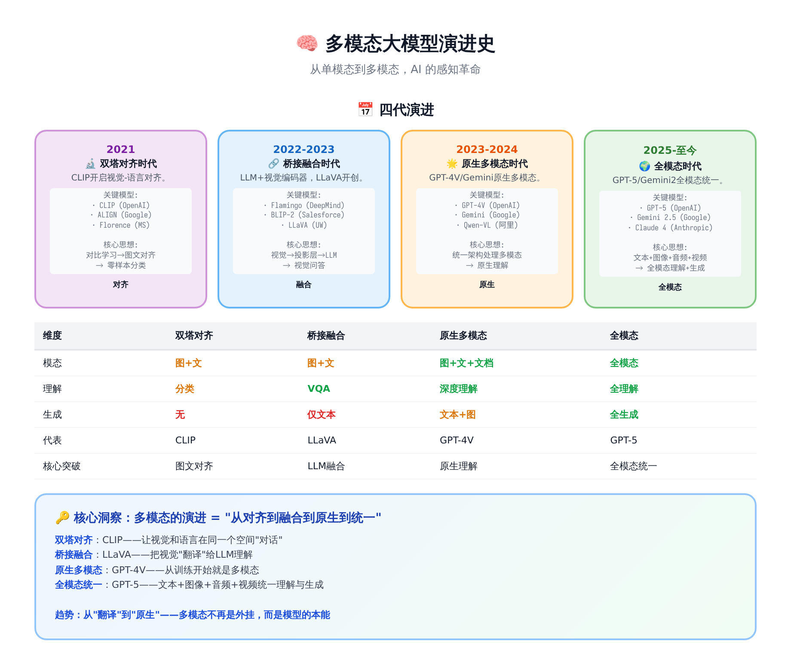Image resolution: width=791 pixels, height=672 pixels.
Task: Click the 核心突破 row label
Action: (x=62, y=466)
